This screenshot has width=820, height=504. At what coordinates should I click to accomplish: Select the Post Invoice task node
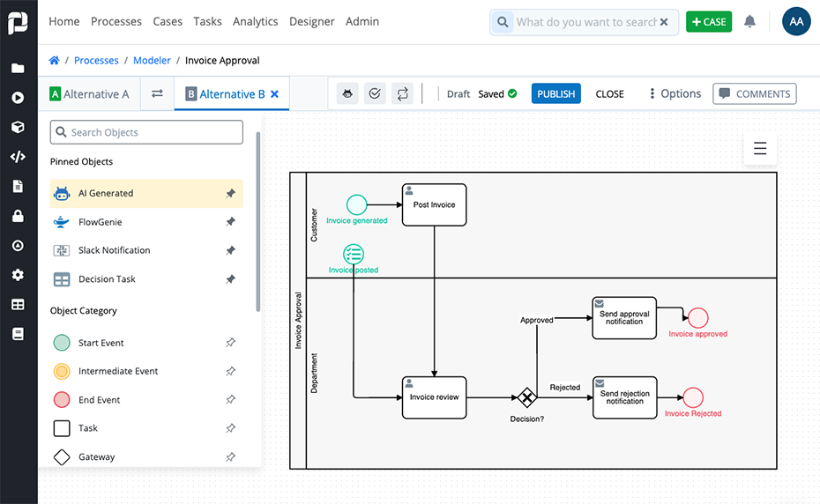434,204
